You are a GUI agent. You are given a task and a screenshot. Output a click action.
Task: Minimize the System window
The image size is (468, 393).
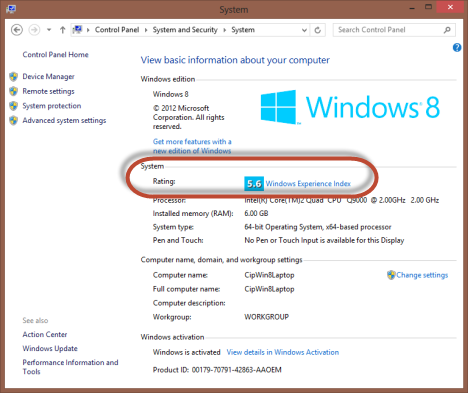click(412, 7)
